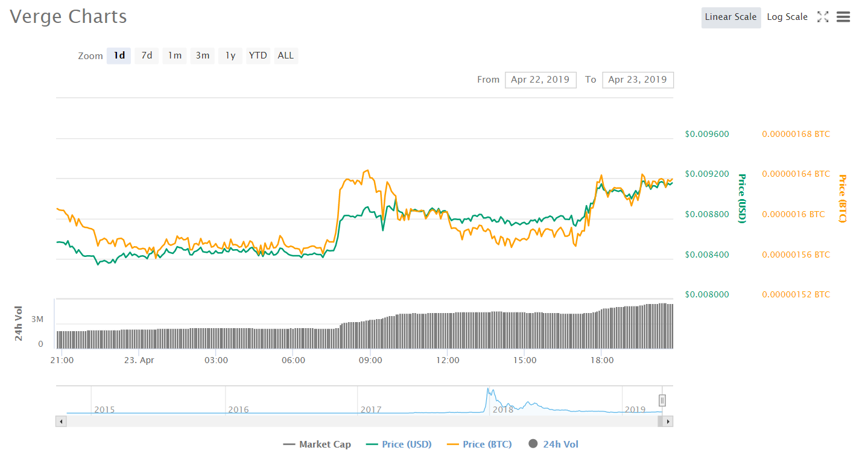Image resolution: width=868 pixels, height=456 pixels.
Task: Click the 3M volume axis label
Action: tap(37, 319)
